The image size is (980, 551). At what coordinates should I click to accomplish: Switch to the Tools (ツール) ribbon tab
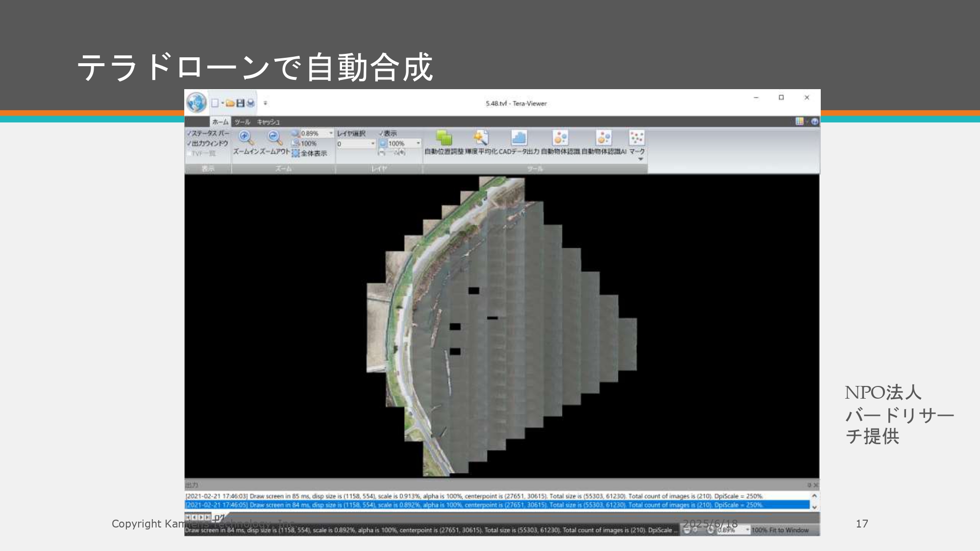(242, 122)
